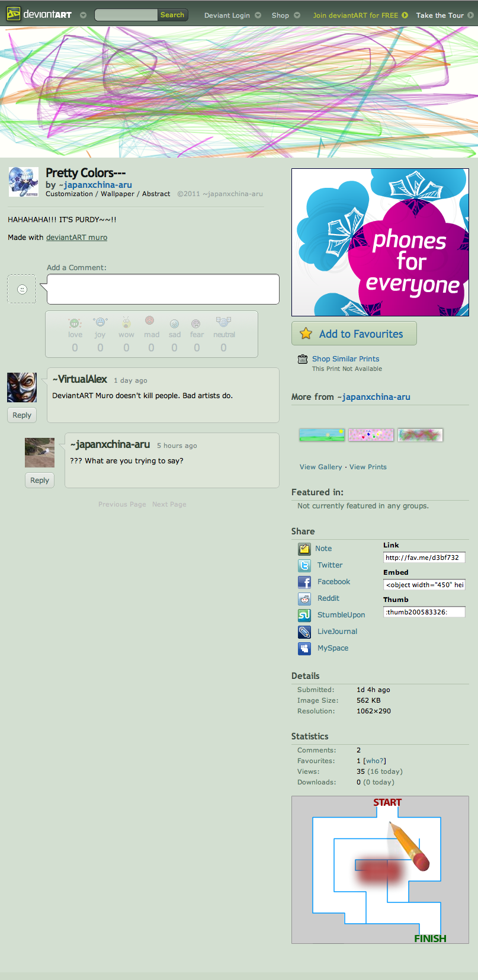Select the neutral emoticon reaction
This screenshot has width=478, height=980.
click(x=223, y=322)
